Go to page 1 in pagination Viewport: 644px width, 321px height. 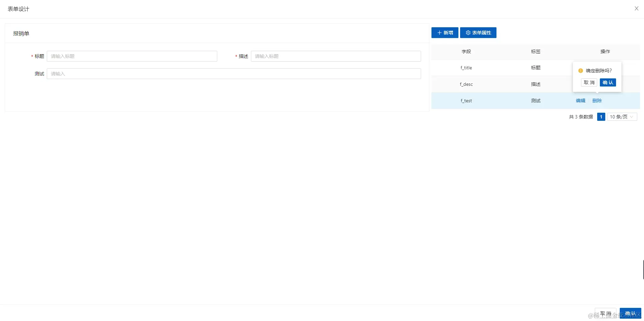click(601, 117)
